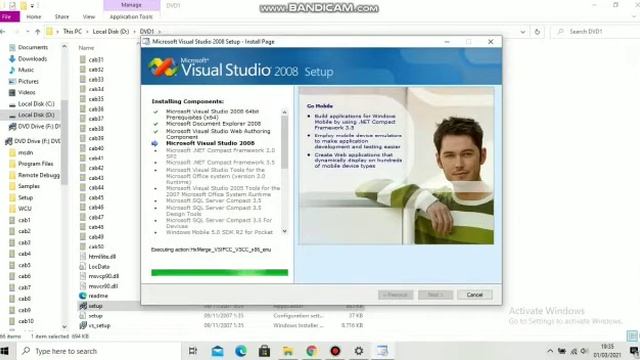Click Local Disk (D:) in breadcrumb path
The image size is (640, 360).
pos(111,31)
